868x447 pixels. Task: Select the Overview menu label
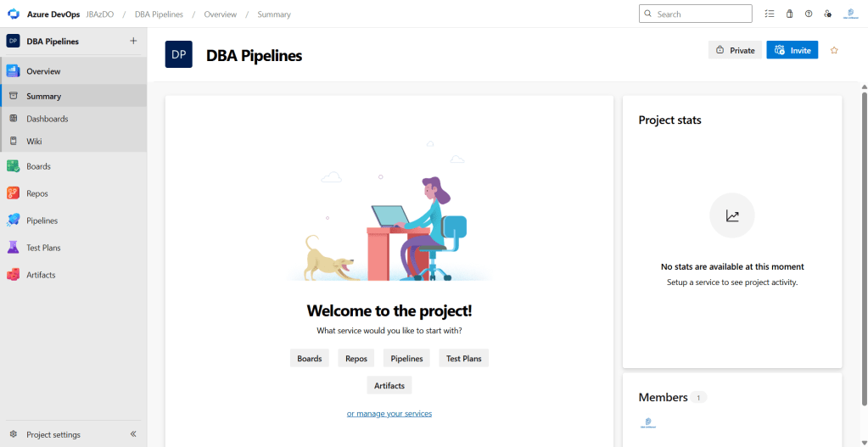pos(44,71)
